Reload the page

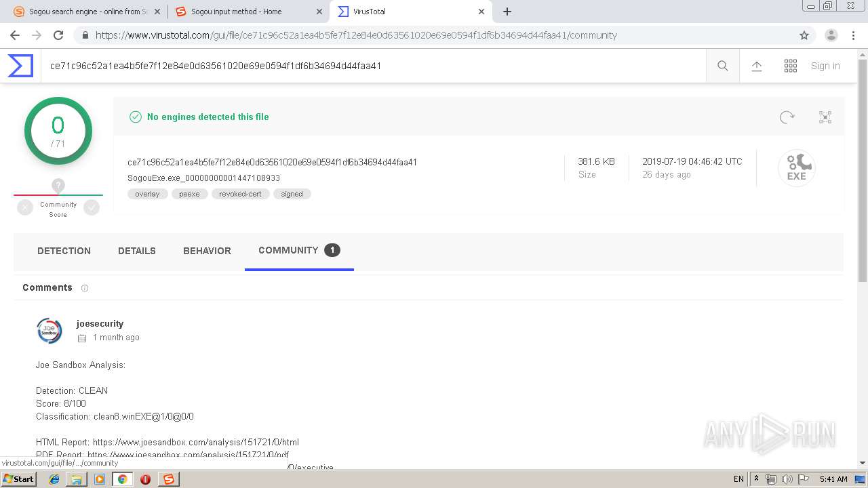(58, 35)
